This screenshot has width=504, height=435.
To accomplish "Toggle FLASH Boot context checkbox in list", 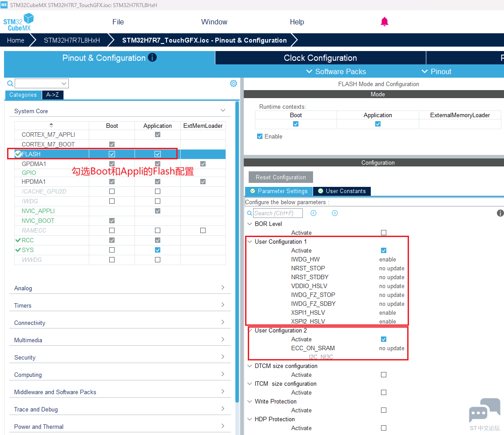I will click(112, 154).
